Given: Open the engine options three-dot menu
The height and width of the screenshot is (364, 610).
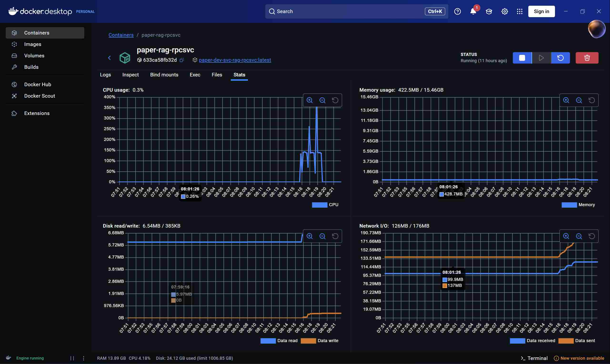Looking at the screenshot, I should [x=84, y=358].
